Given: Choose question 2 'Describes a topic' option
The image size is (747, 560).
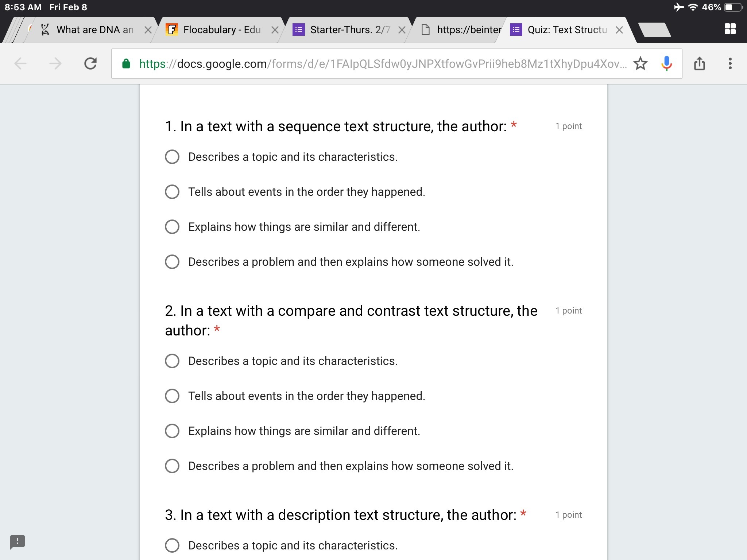Looking at the screenshot, I should [172, 361].
